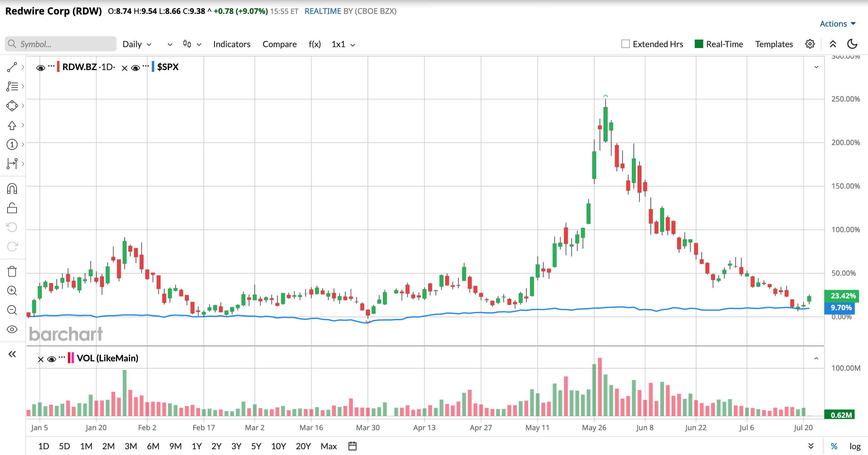868x455 pixels.
Task: Open the 1x1 layout dropdown
Action: (x=343, y=44)
